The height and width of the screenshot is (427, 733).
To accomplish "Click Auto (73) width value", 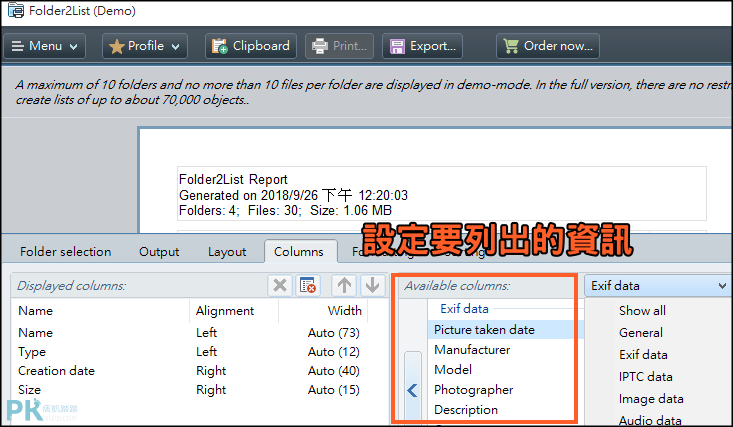I will tap(334, 333).
